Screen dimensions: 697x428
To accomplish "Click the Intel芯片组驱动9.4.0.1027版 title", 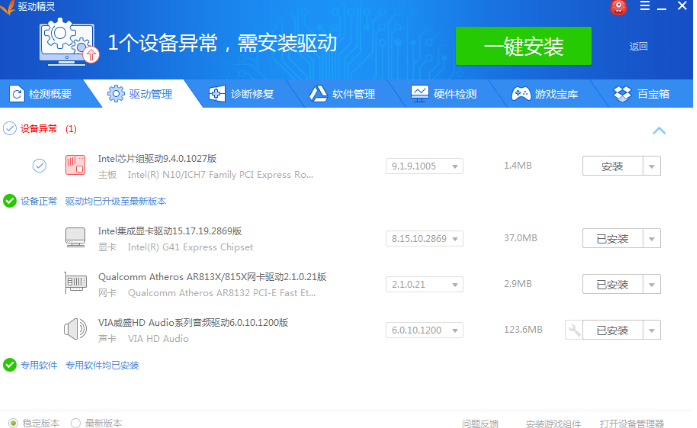I will [157, 159].
